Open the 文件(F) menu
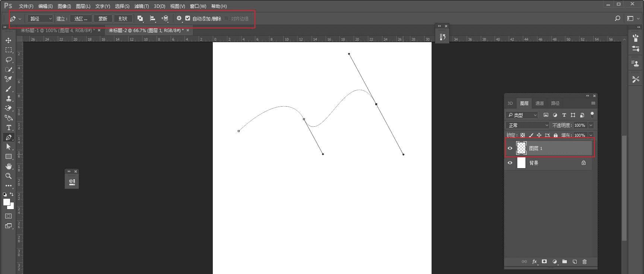 coord(26,6)
